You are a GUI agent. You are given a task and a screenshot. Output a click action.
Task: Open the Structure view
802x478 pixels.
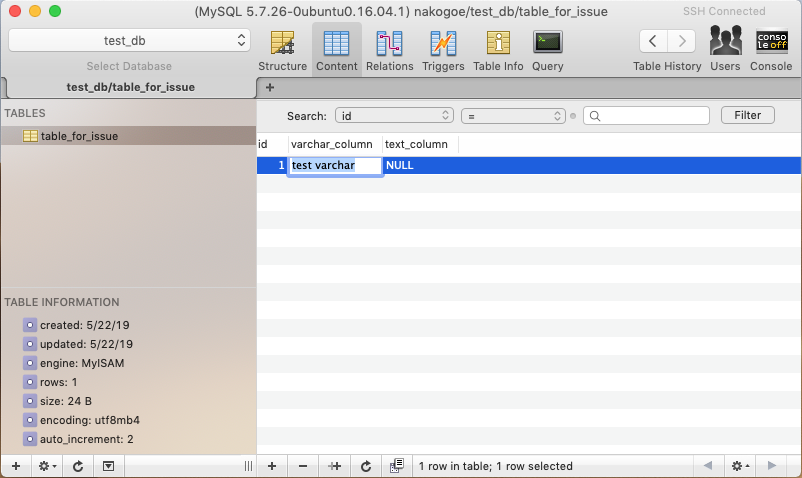click(282, 50)
